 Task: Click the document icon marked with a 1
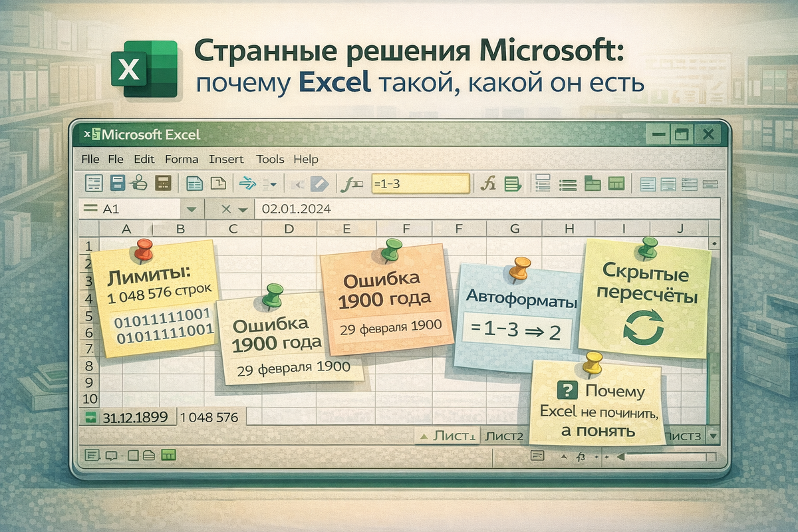tap(218, 184)
